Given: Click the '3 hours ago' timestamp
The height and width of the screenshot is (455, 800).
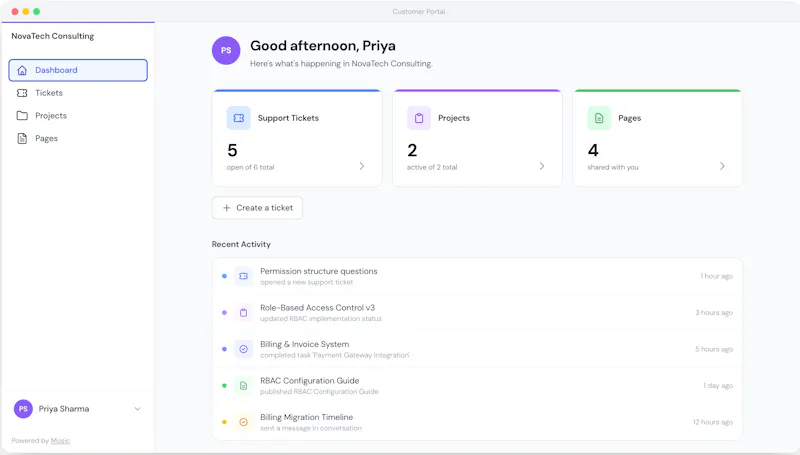Looking at the screenshot, I should point(714,313).
